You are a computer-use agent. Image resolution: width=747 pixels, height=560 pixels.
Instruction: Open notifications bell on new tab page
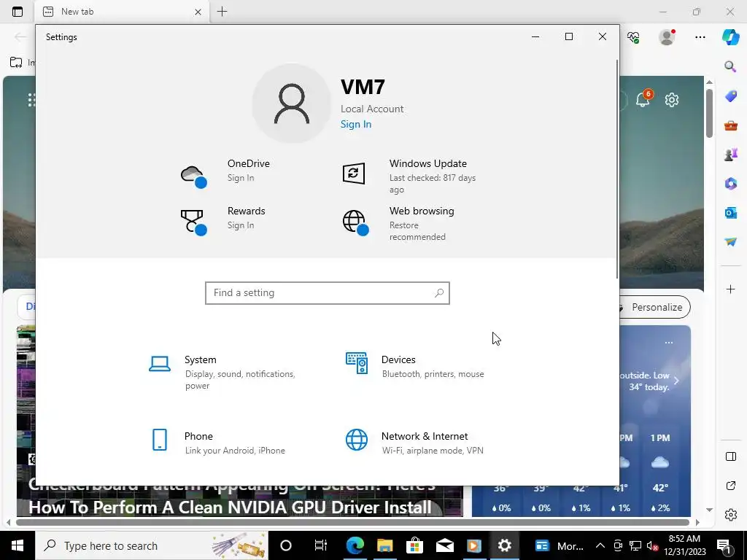click(643, 99)
